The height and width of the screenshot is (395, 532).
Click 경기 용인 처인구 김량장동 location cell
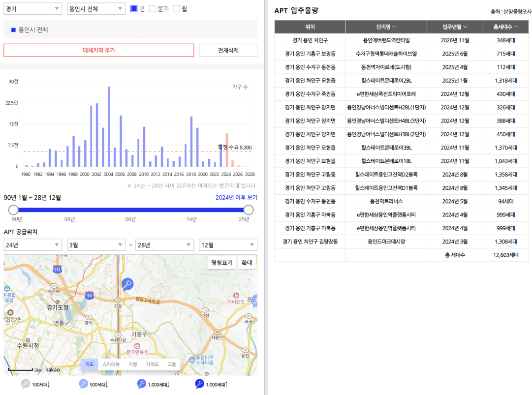(310, 242)
